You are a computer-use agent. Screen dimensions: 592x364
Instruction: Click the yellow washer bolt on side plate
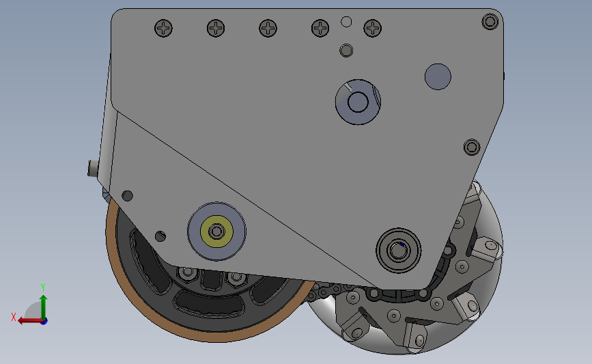(216, 232)
